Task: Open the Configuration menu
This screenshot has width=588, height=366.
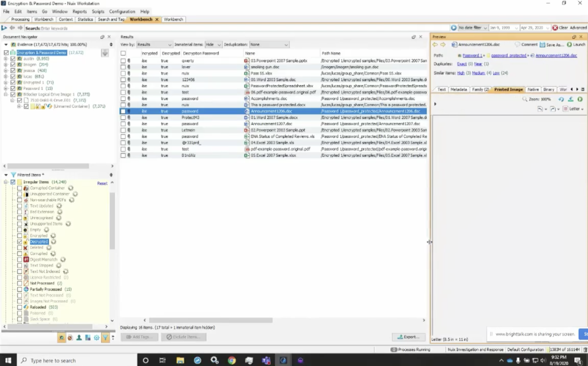Action: (x=122, y=11)
